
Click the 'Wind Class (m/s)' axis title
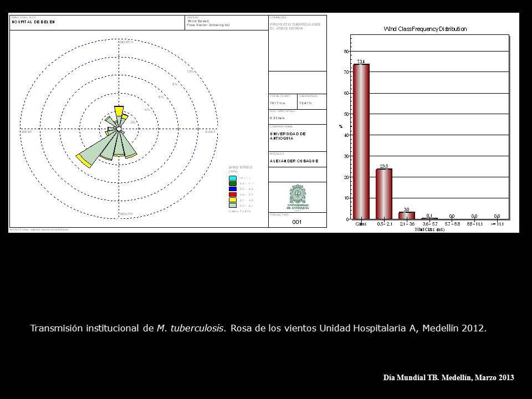tap(429, 229)
